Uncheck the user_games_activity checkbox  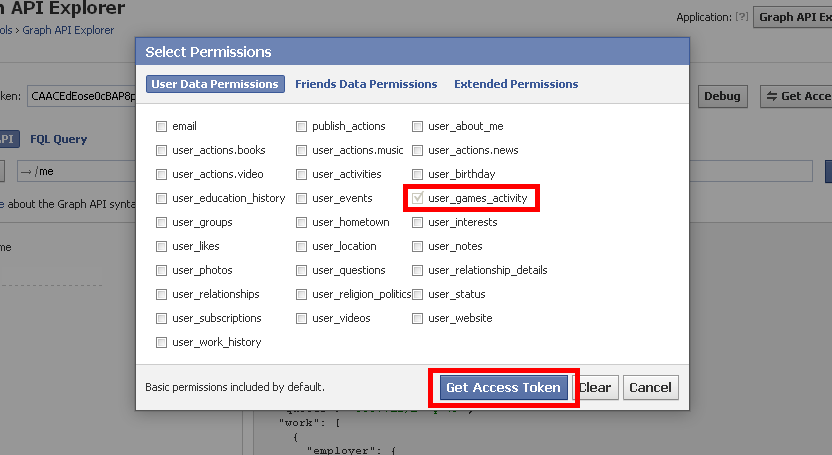418,198
